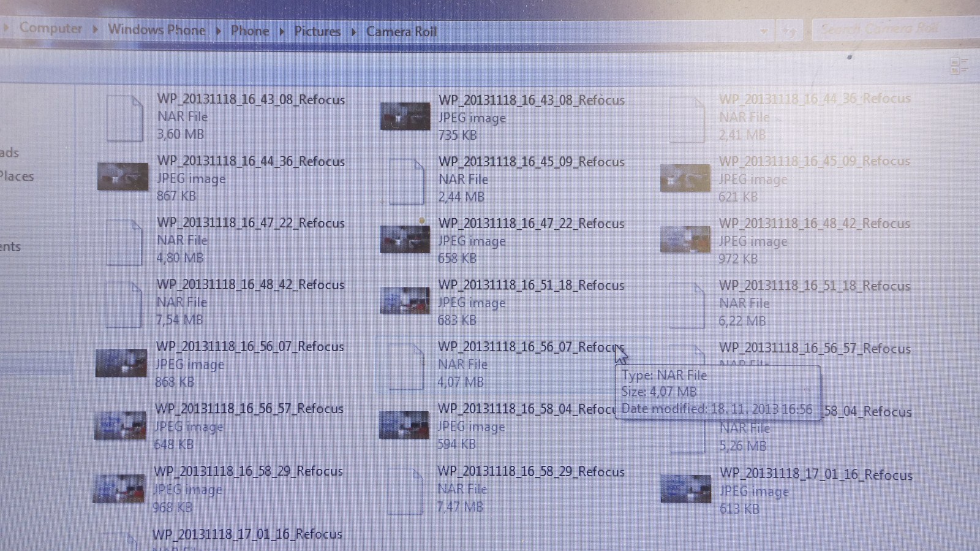Image resolution: width=980 pixels, height=551 pixels.
Task: Select the 735 KB JPEG image thumbnail
Action: tap(405, 116)
